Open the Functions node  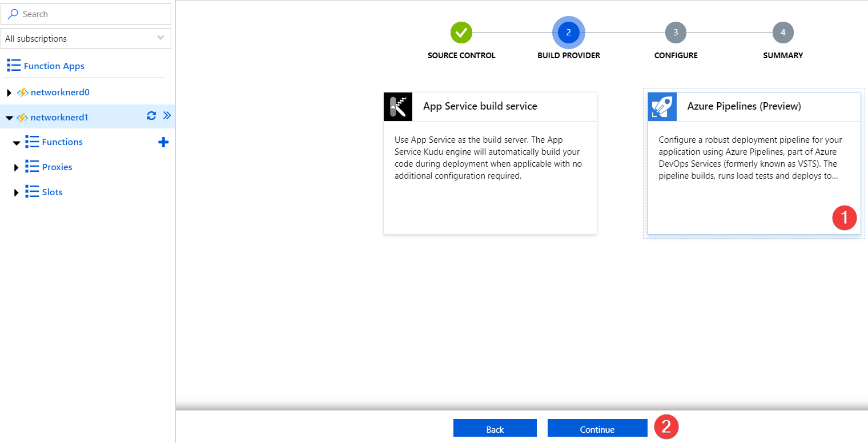pyautogui.click(x=62, y=142)
